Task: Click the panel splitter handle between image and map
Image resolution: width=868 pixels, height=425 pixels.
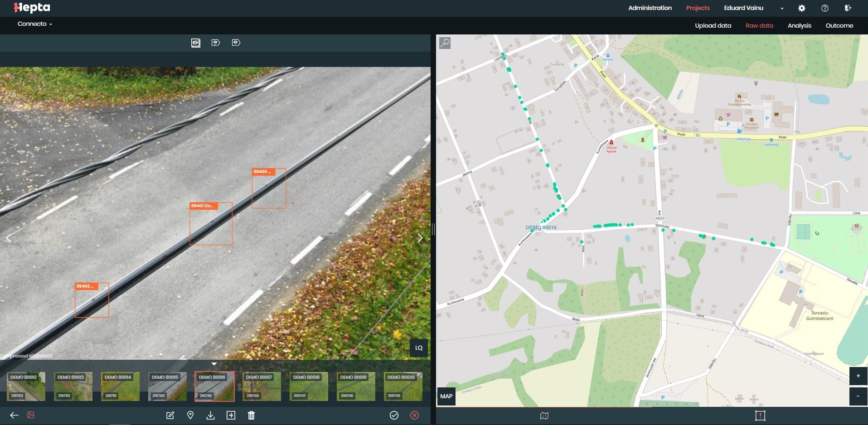Action: point(433,229)
